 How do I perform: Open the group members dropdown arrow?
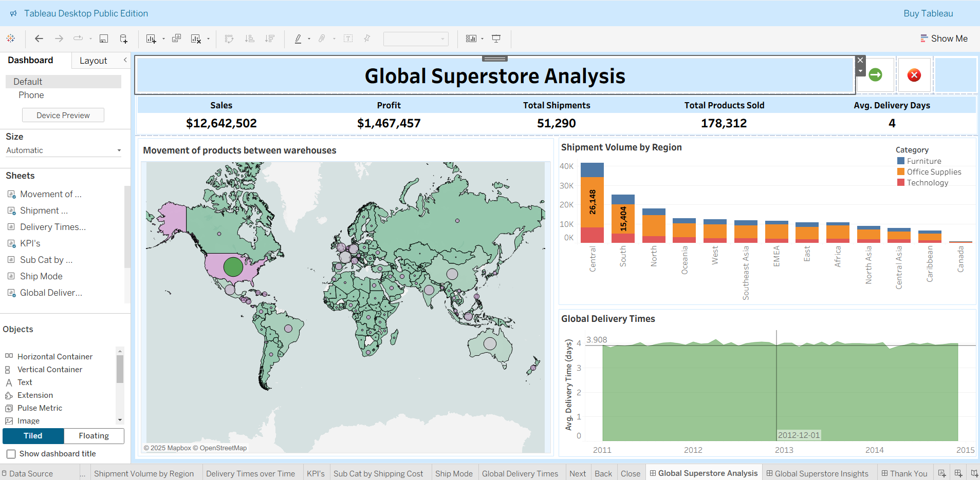pos(334,39)
